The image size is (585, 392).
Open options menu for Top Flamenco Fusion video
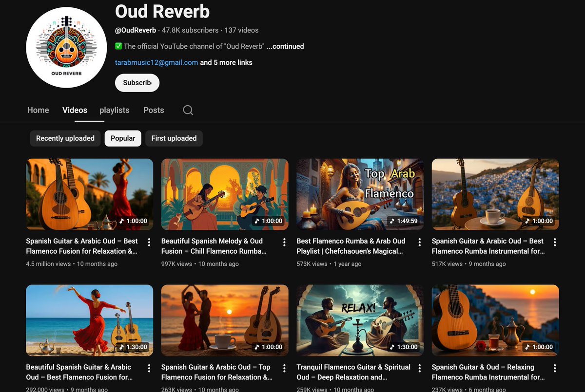coord(284,368)
